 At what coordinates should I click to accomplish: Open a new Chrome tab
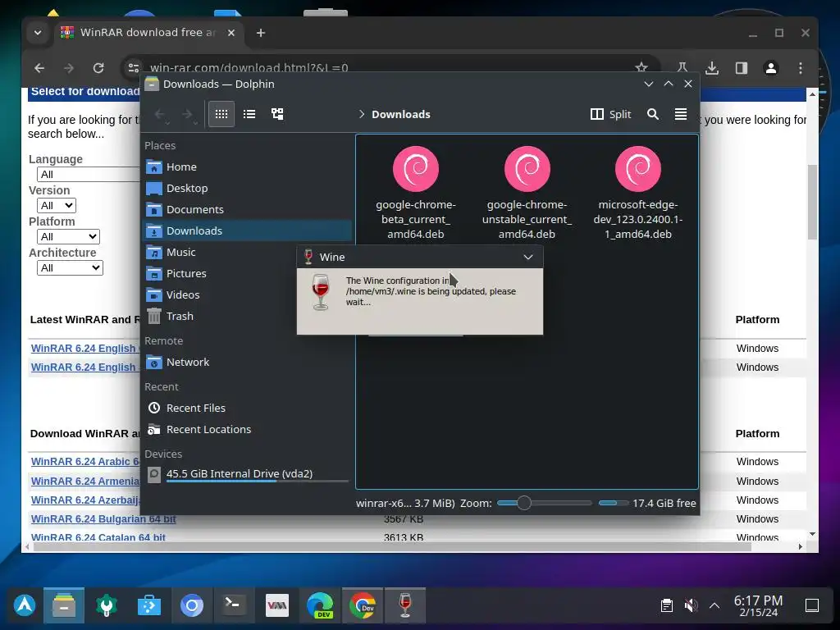261,33
